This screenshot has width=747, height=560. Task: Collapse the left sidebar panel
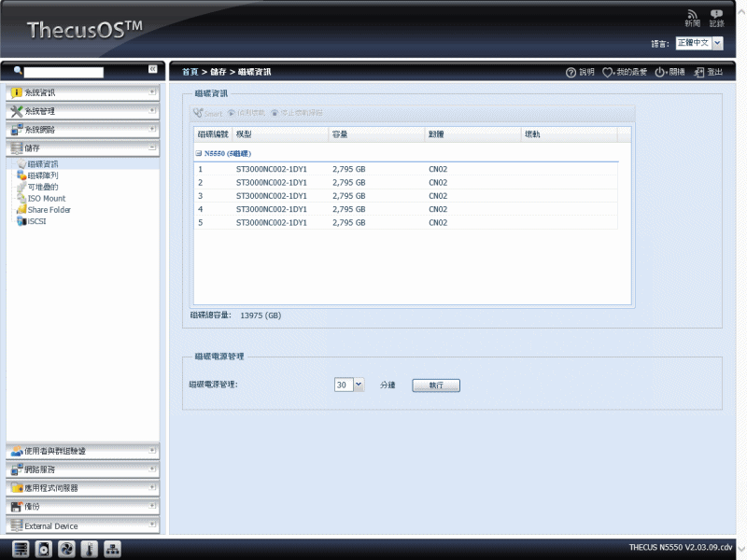coord(152,69)
